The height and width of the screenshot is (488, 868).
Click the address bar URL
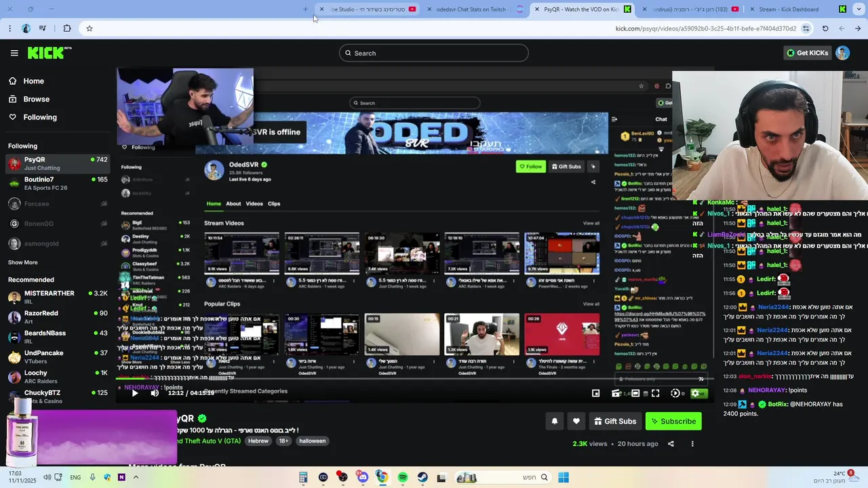(705, 28)
